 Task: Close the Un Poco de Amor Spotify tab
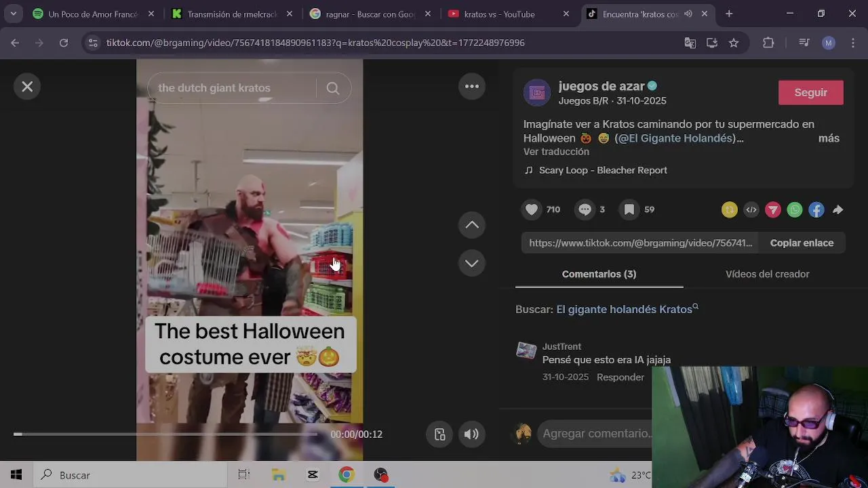151,14
